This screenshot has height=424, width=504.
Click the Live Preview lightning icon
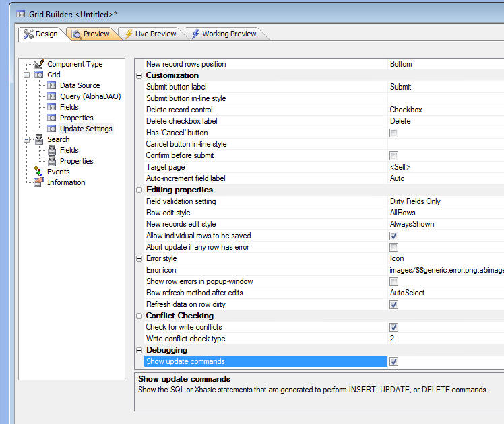tap(129, 34)
